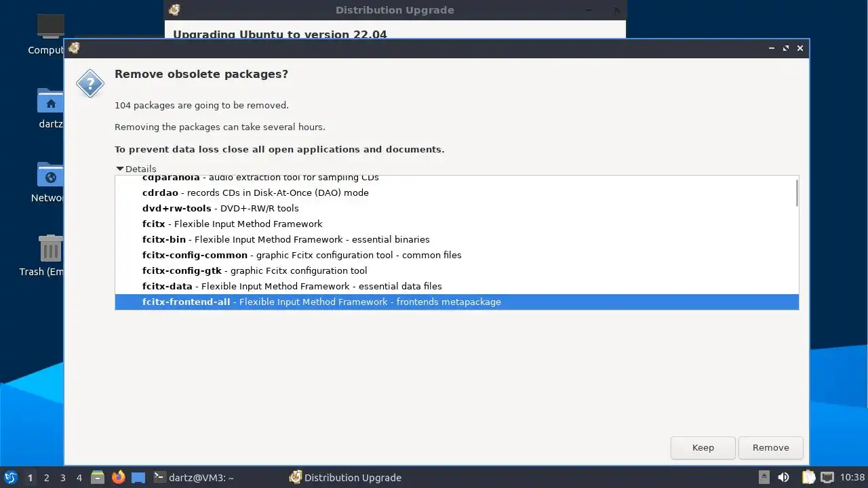Click the Remove button
Image resolution: width=868 pixels, height=488 pixels.
770,447
